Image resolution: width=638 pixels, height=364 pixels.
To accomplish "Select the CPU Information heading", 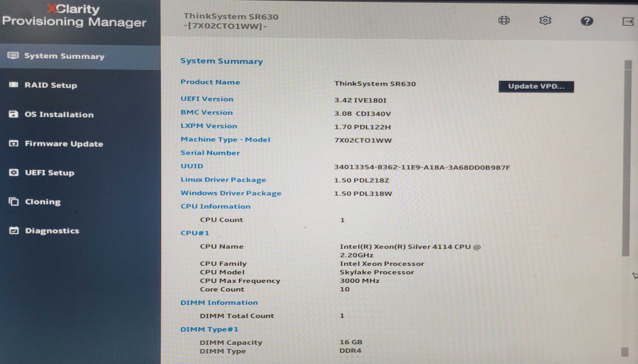I will [x=215, y=206].
